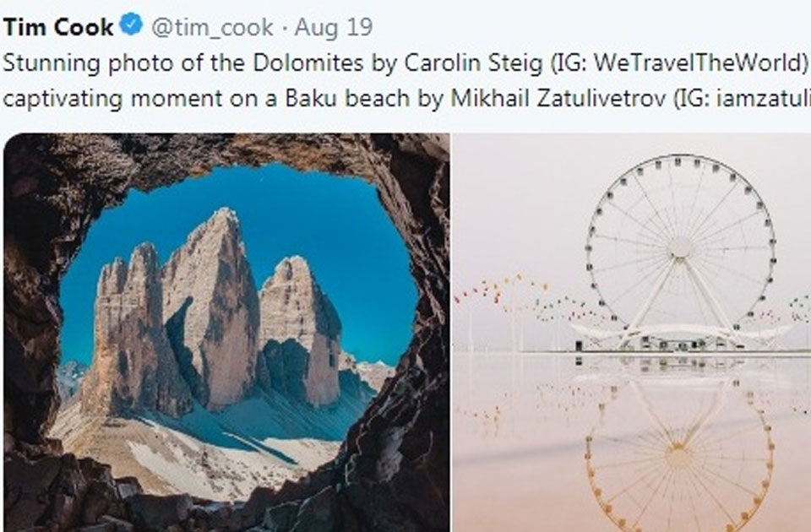Click the Ferris wheel center hub
The width and height of the screenshot is (811, 532).
click(x=680, y=247)
